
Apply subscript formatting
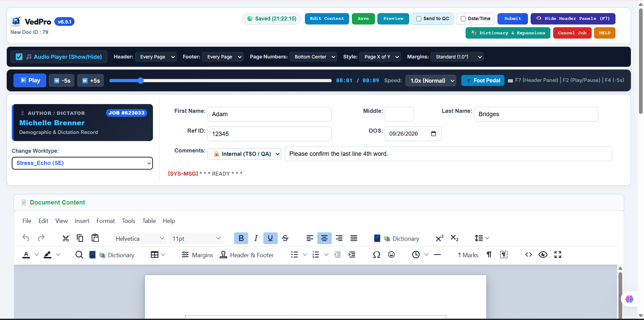(454, 238)
